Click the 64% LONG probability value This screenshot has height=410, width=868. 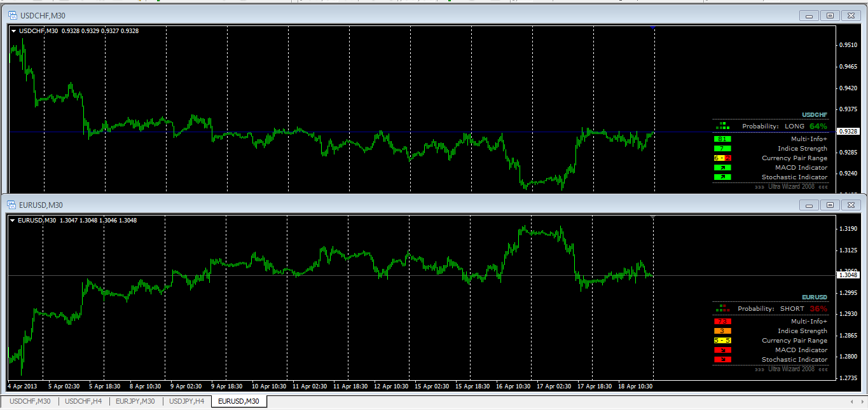pyautogui.click(x=818, y=126)
